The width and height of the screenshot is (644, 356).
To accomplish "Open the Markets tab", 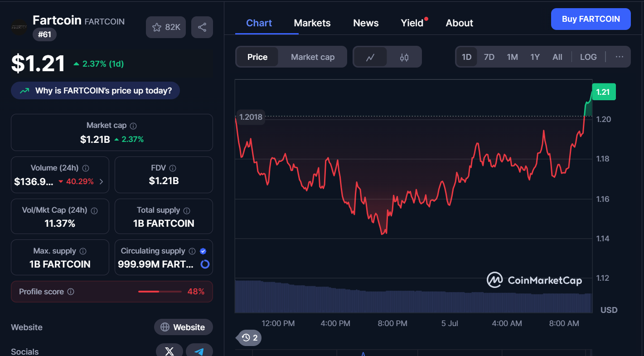I will tap(312, 23).
